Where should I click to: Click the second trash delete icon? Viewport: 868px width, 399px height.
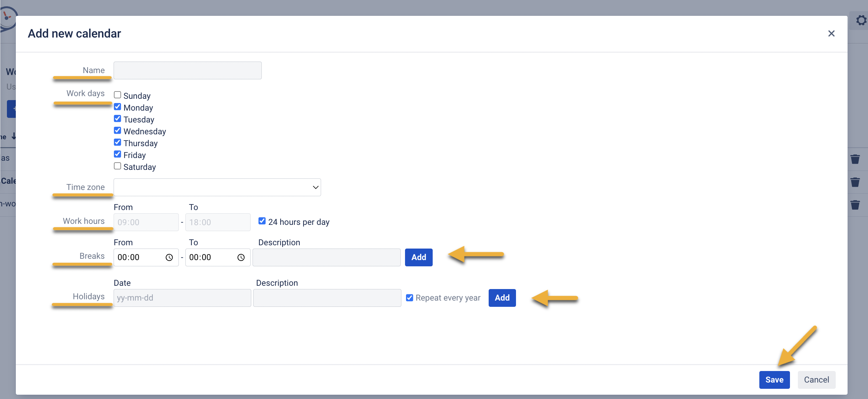[x=855, y=182]
